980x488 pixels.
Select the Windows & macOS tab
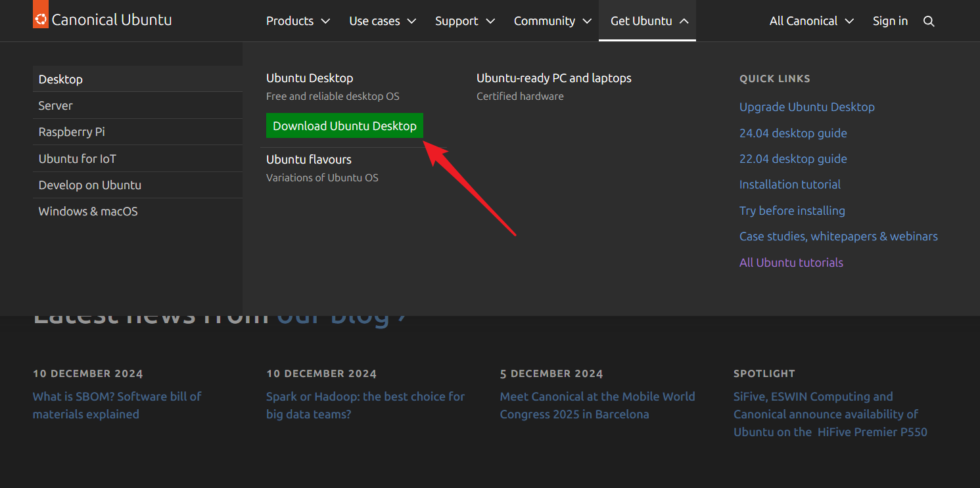[137, 211]
